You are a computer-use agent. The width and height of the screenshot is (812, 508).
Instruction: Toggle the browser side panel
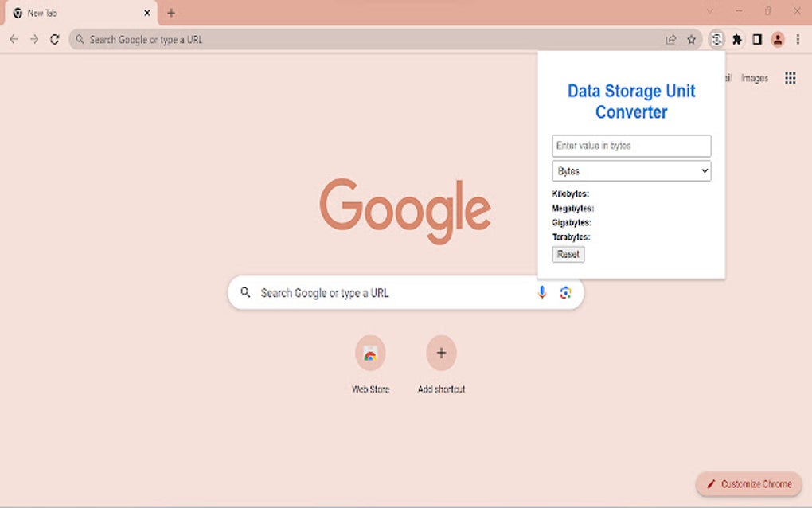pos(757,39)
